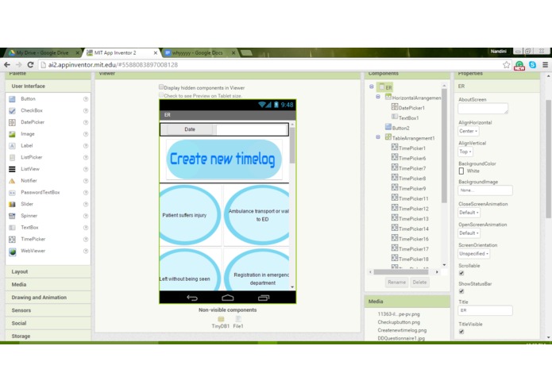Tap the phone preview home navigation icon

pyautogui.click(x=228, y=298)
